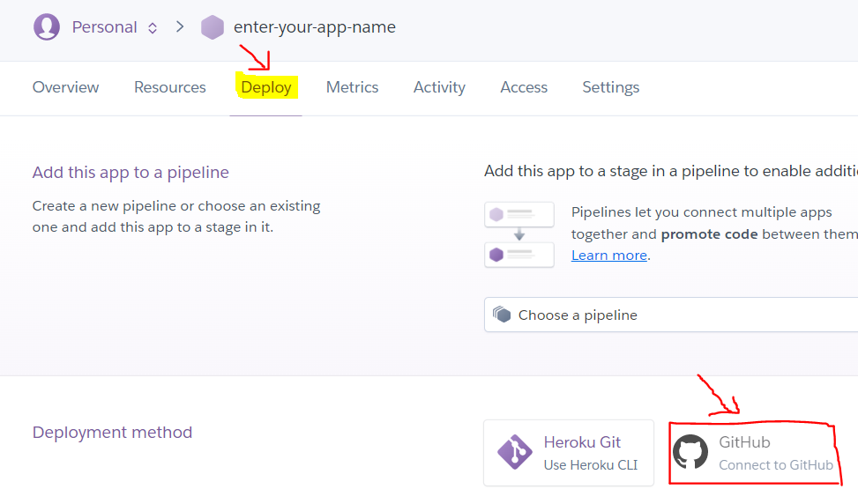Click the Heroku Git logo icon
Viewport: 858px width, 504px height.
(514, 452)
